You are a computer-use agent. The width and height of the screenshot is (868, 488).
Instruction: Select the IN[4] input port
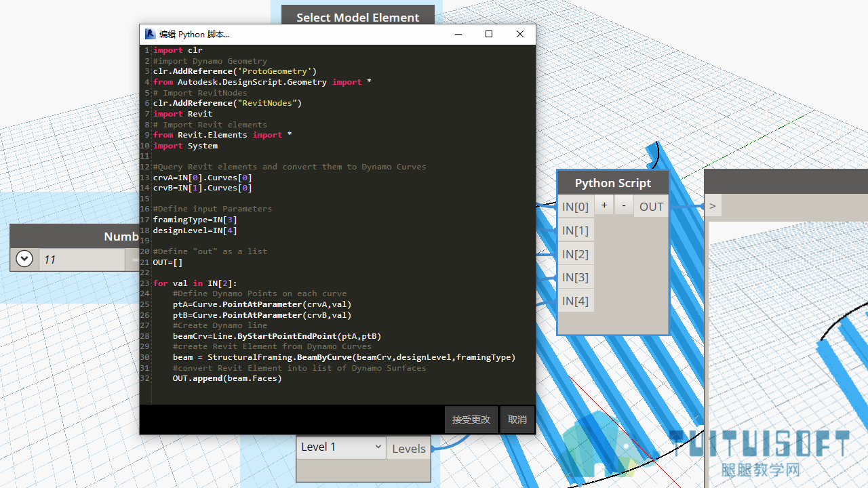[x=576, y=301]
